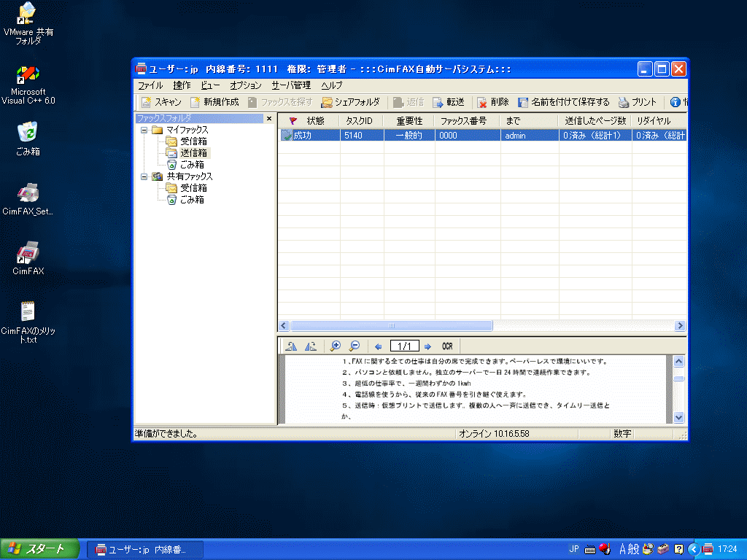Select the ごみ箱 recycle bin desktop icon
Screen dimensions: 747x560
[x=28, y=139]
